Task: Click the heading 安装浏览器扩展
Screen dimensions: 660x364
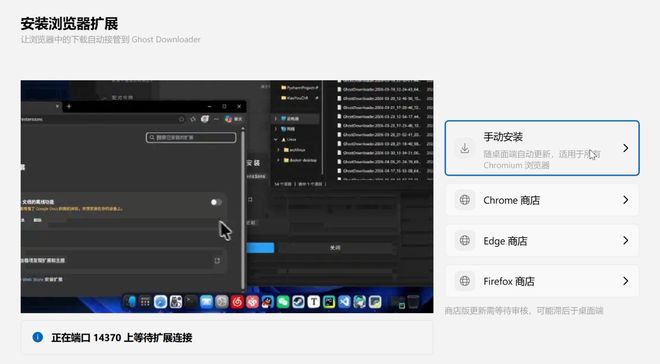Action: 69,24
